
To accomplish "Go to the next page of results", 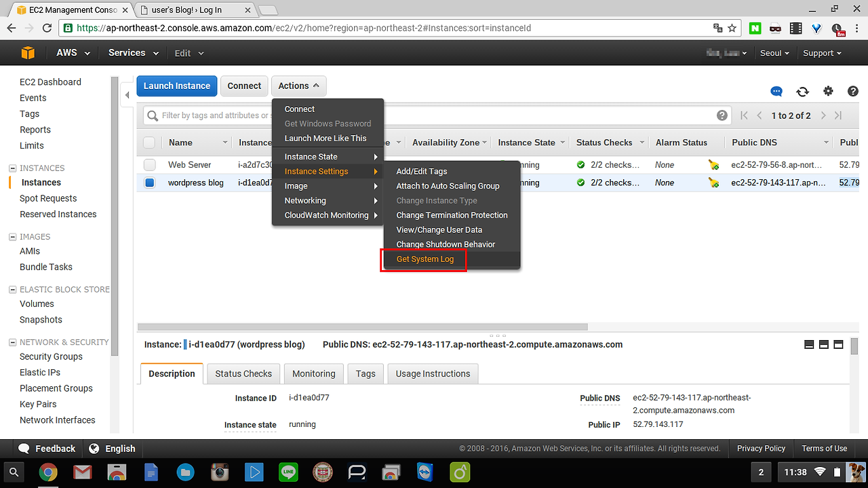I will [x=823, y=115].
